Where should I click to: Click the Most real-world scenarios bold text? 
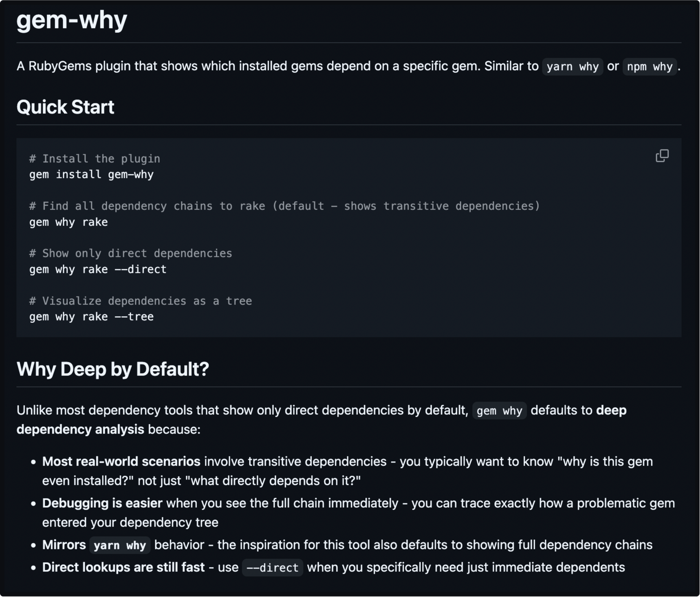[x=121, y=462]
